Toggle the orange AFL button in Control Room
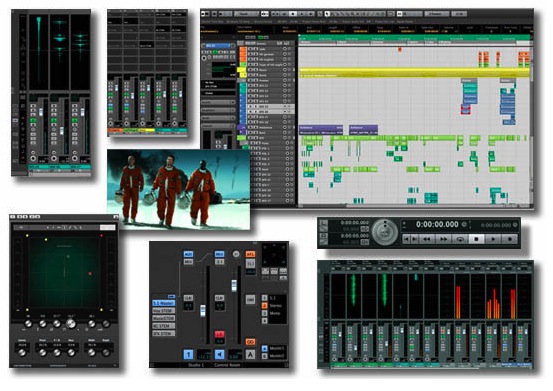This screenshot has width=553, height=391. pos(250,254)
